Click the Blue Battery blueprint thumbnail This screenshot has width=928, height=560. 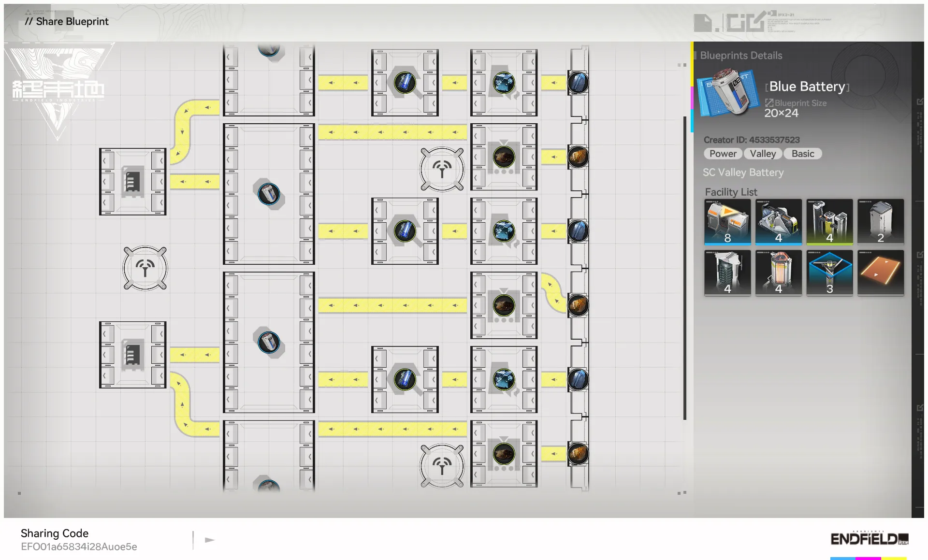coord(729,92)
